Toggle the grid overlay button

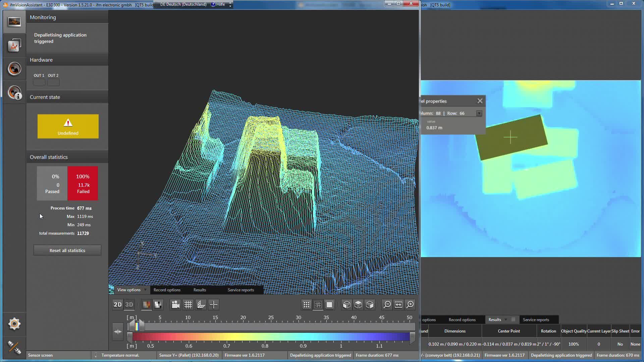[x=188, y=305]
